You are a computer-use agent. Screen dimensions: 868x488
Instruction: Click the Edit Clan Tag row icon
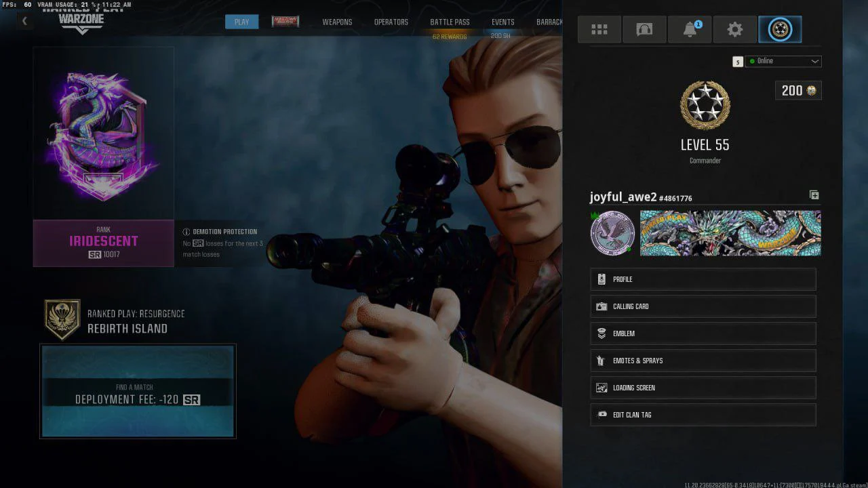point(601,415)
